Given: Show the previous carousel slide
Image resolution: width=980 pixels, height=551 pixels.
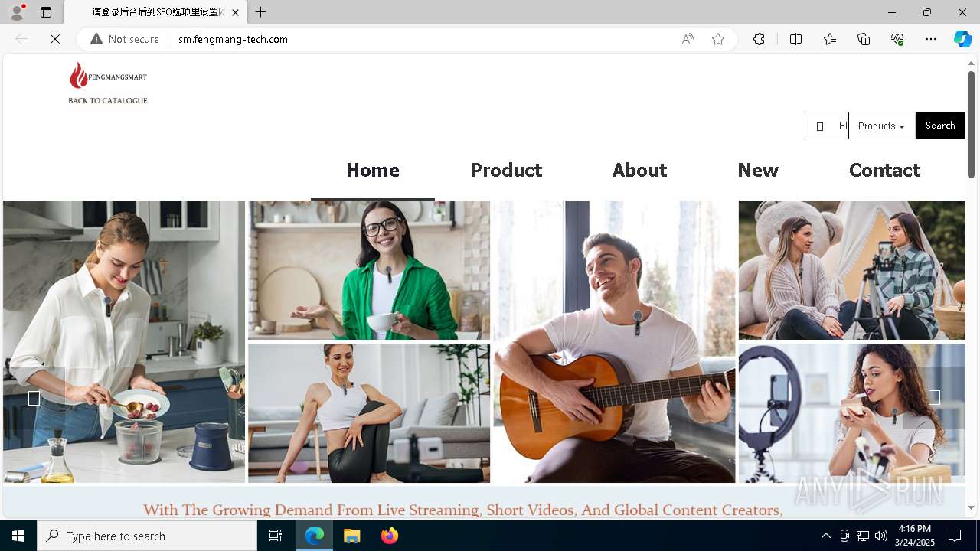Looking at the screenshot, I should point(34,398).
